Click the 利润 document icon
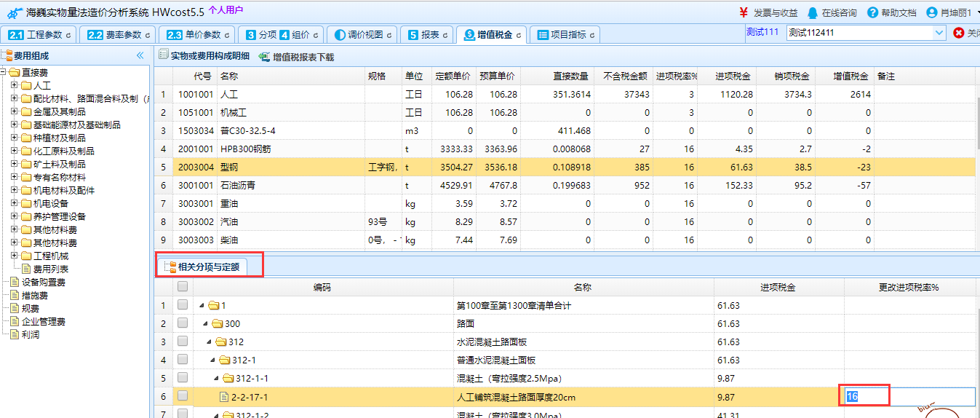The height and width of the screenshot is (418, 980). (x=15, y=334)
